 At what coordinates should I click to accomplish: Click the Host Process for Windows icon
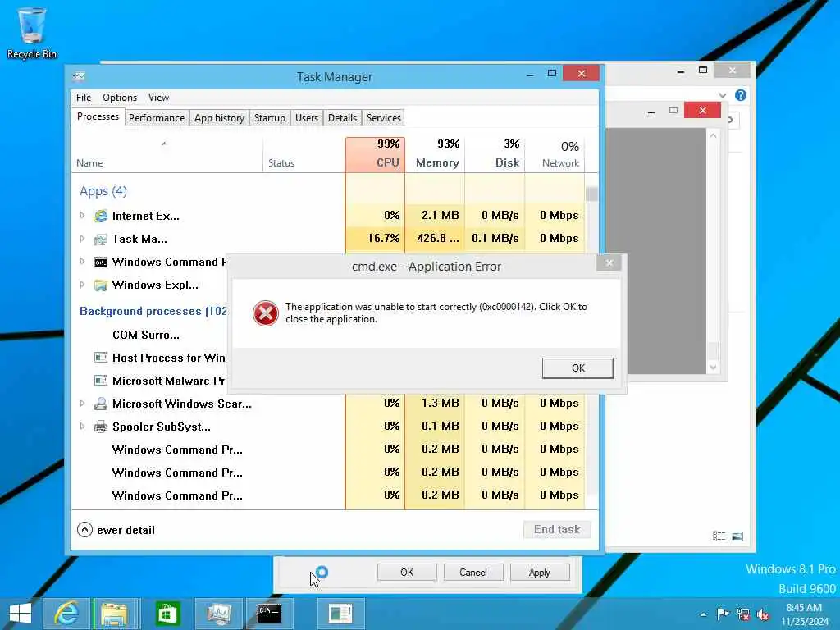tap(101, 358)
